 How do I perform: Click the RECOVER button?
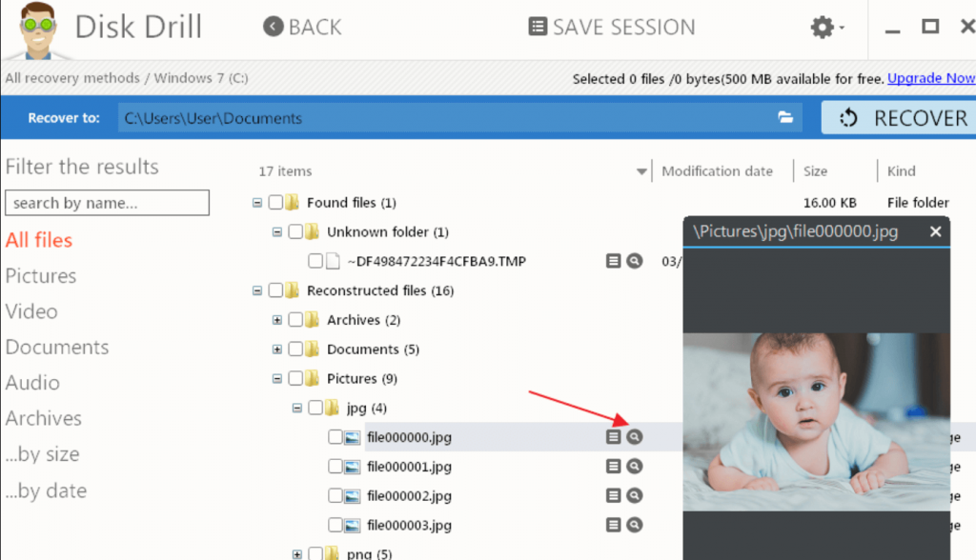coord(899,117)
